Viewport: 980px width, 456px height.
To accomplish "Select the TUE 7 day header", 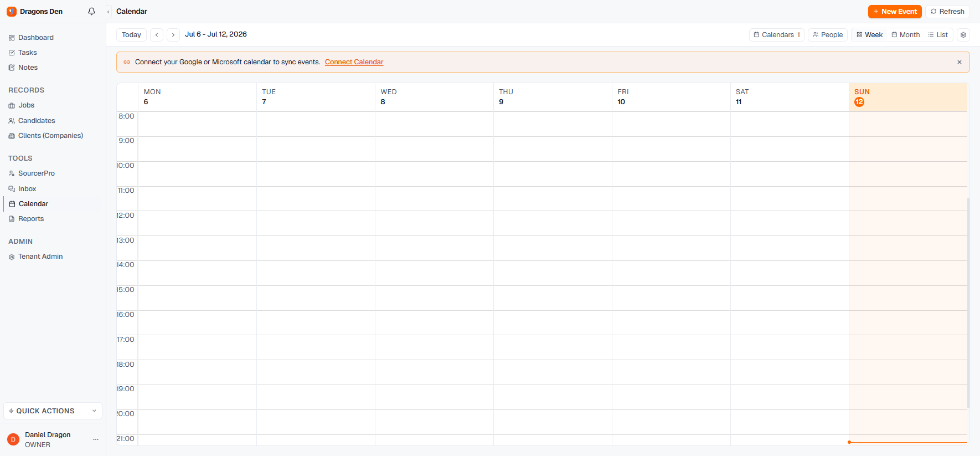I will pos(316,97).
